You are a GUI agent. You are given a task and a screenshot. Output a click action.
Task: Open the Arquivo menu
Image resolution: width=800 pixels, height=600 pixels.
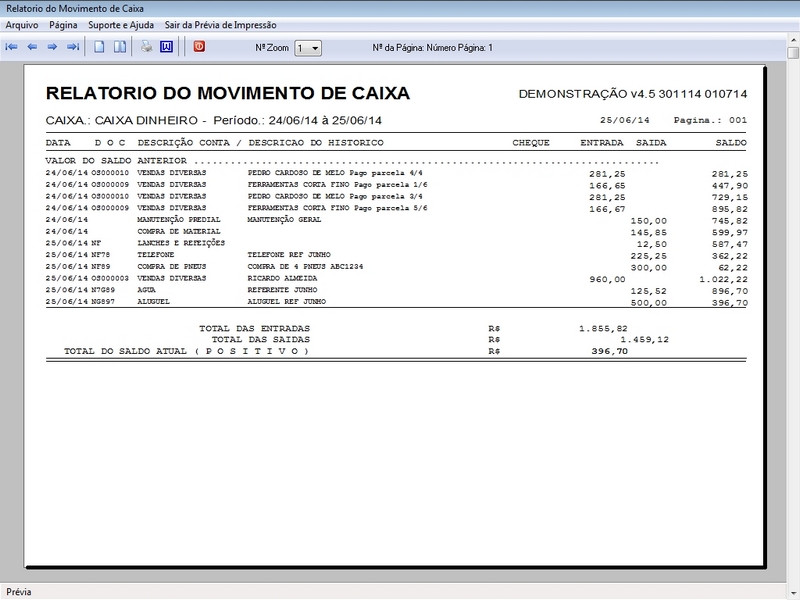click(22, 25)
